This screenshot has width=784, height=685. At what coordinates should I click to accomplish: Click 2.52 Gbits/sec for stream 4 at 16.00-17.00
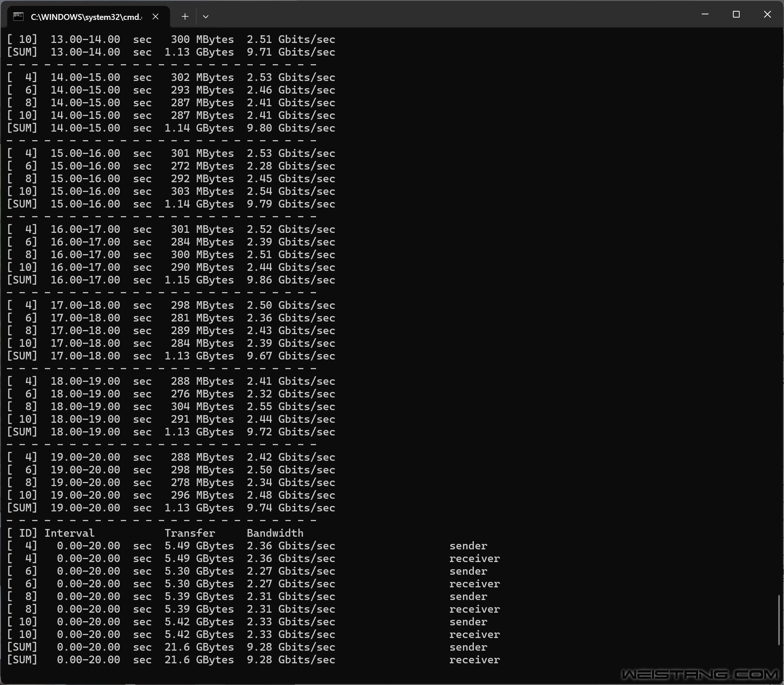click(x=291, y=229)
